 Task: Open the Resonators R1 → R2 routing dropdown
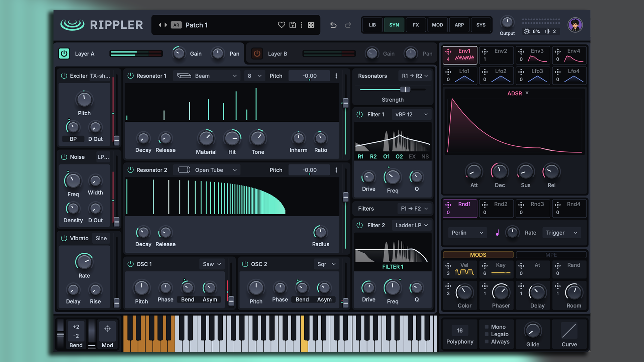click(x=415, y=76)
